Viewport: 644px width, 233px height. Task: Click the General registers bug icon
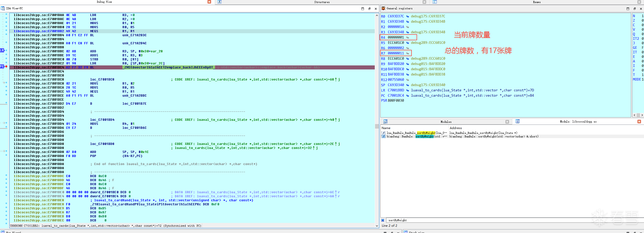tap(383, 9)
